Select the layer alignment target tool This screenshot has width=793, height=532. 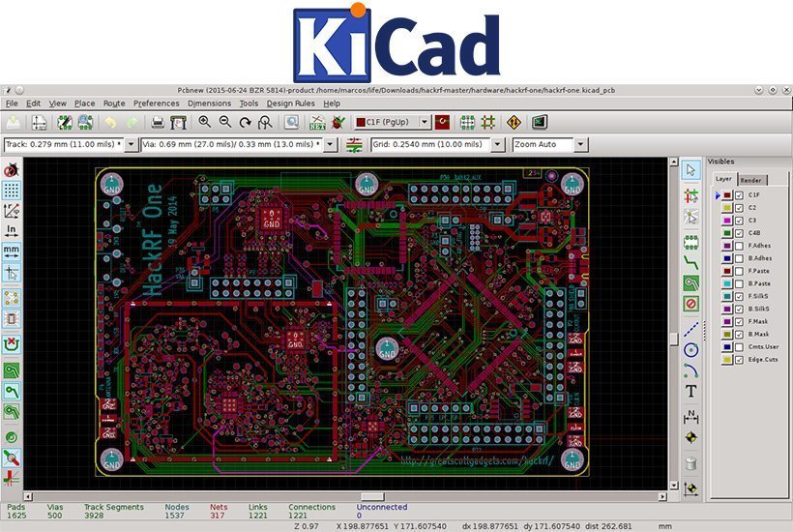(690, 437)
